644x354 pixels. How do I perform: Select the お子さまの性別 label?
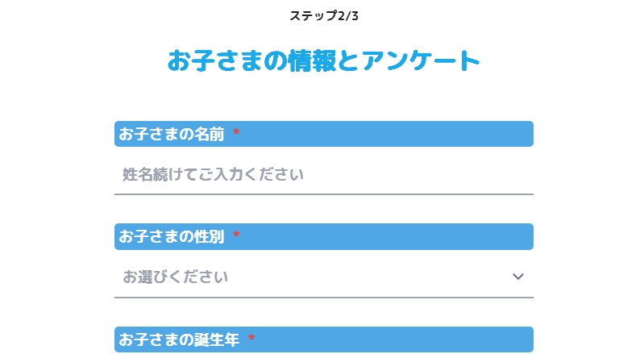coord(172,236)
